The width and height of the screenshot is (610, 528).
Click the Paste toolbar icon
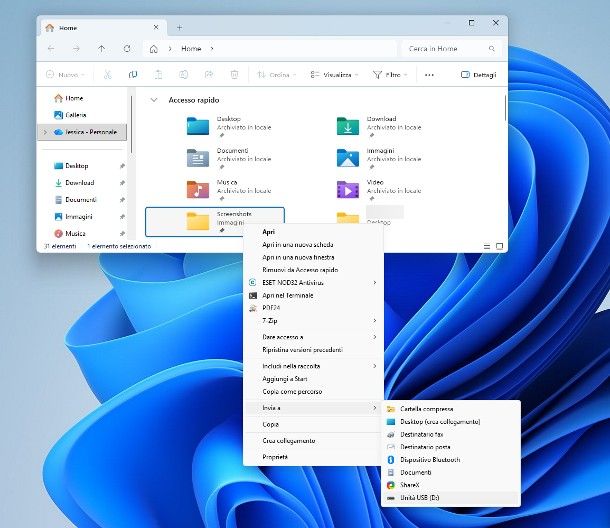click(158, 74)
